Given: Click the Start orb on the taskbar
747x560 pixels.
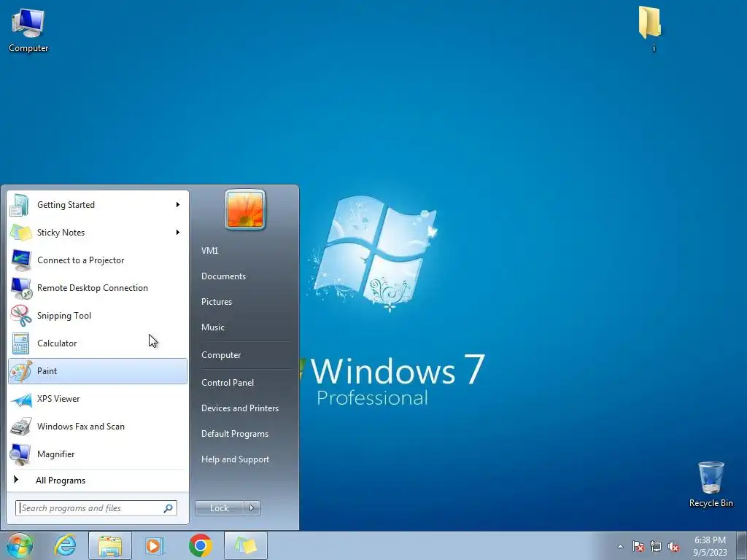Looking at the screenshot, I should pyautogui.click(x=20, y=545).
